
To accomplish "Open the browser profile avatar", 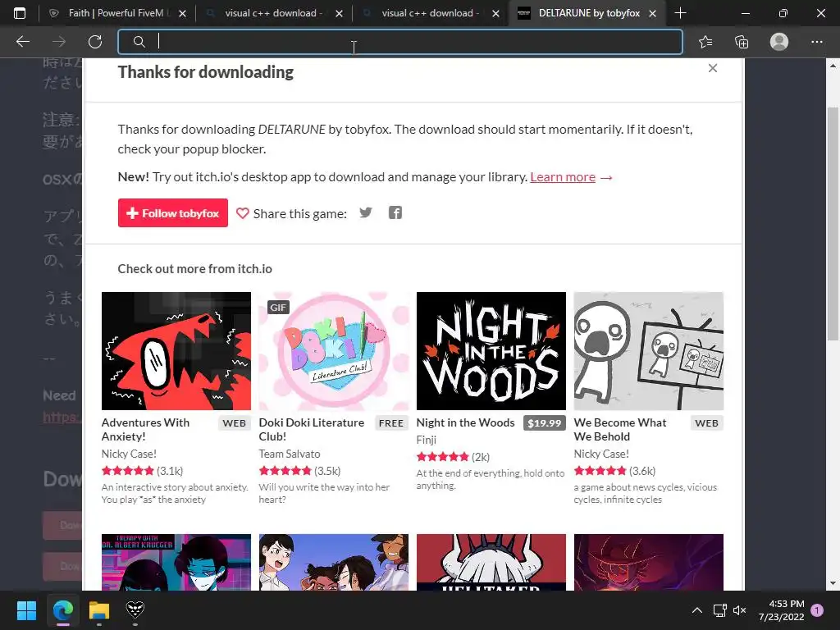I will coord(779,41).
